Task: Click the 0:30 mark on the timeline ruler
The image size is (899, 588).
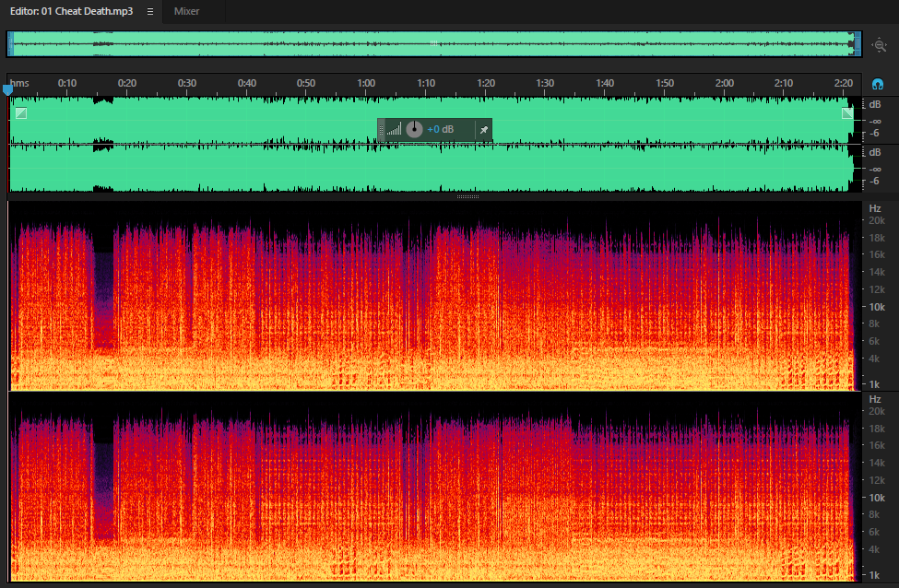Action: (187, 83)
